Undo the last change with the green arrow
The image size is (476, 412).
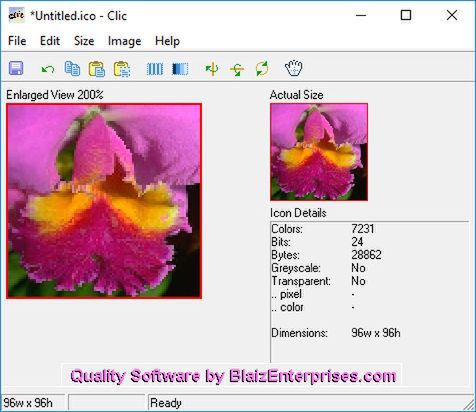tap(48, 69)
